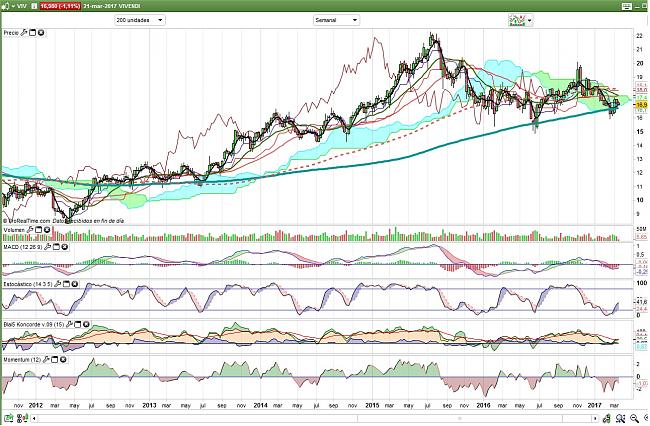Screen dimensions: 650x426
Task: Click the Estocástico (14 3 5) label
Action: coord(28,284)
